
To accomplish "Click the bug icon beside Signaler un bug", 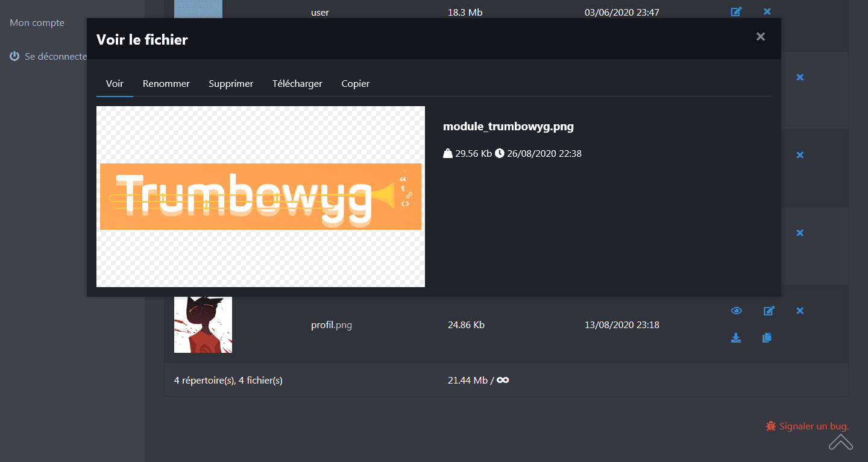I will [x=770, y=426].
